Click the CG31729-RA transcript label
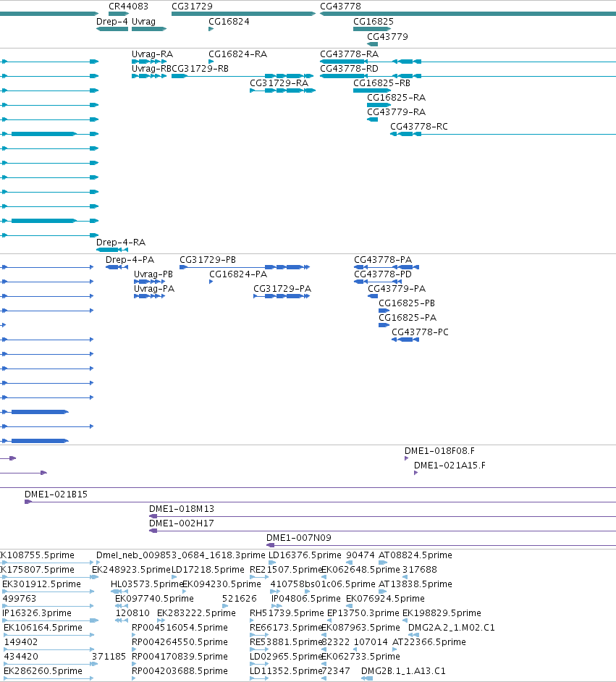This screenshot has height=682, width=616. click(279, 83)
